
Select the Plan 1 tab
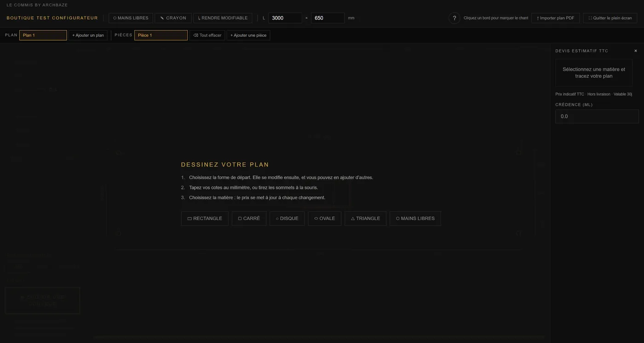(x=43, y=35)
